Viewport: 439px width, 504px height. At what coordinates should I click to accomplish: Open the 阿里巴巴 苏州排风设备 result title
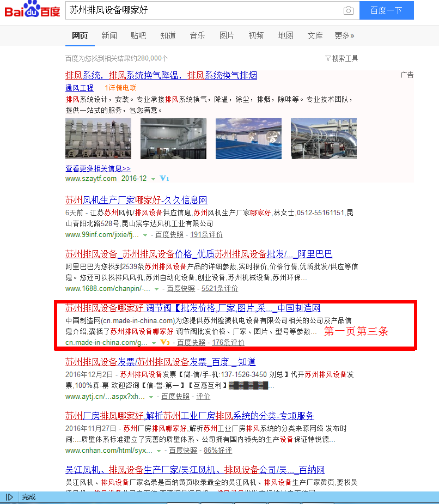tap(199, 254)
